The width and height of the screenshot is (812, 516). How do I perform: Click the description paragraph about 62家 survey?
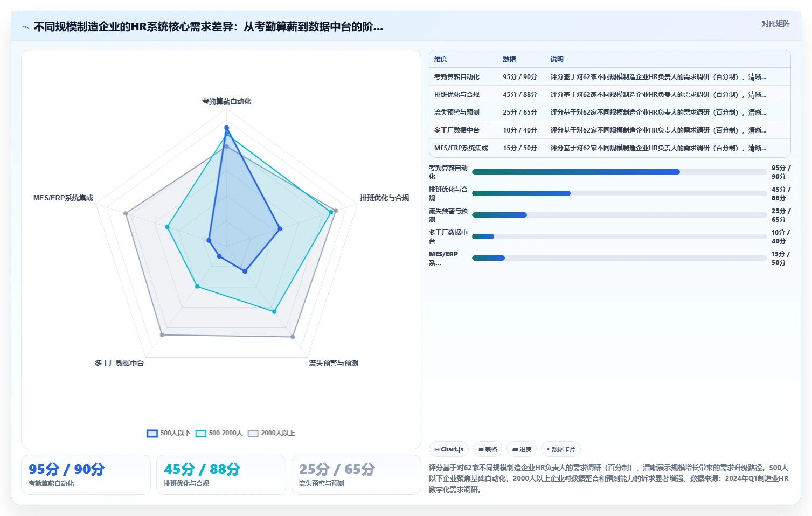click(x=609, y=478)
